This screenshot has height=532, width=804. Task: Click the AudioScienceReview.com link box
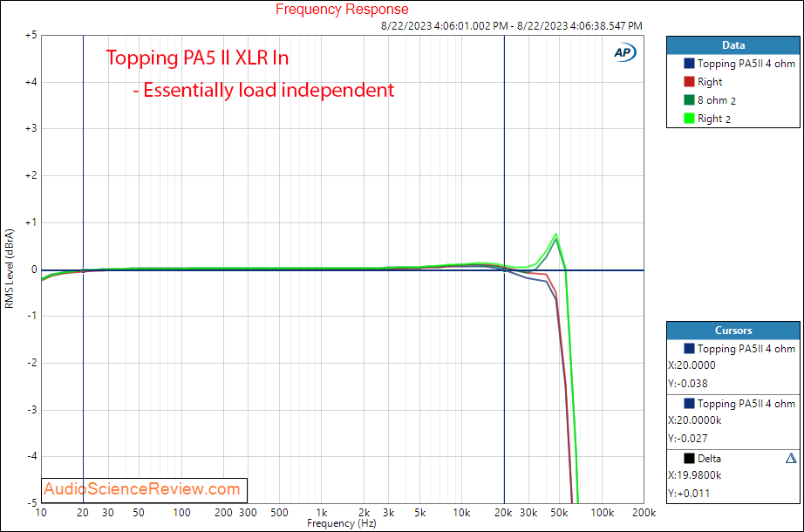tap(144, 490)
